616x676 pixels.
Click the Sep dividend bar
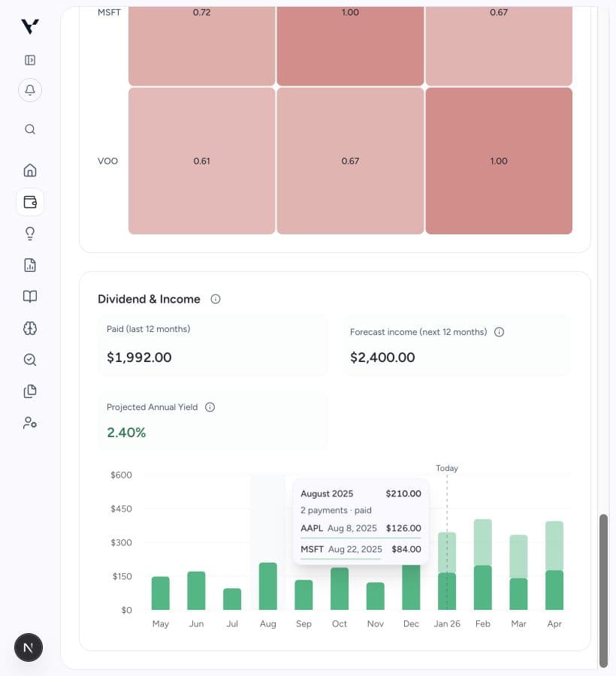(303, 595)
